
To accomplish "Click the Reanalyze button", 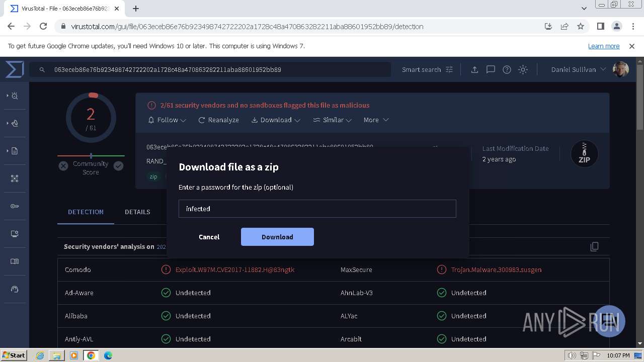I will 218,120.
